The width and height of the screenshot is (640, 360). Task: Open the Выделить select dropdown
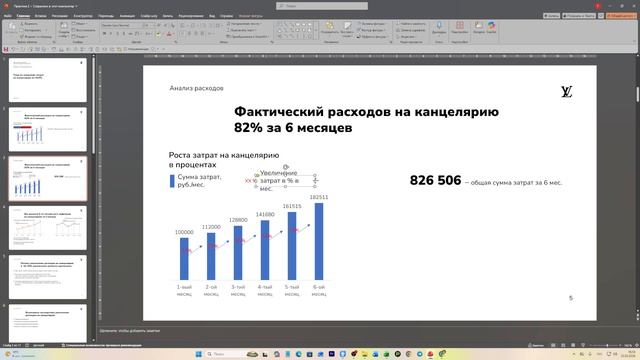pos(406,37)
